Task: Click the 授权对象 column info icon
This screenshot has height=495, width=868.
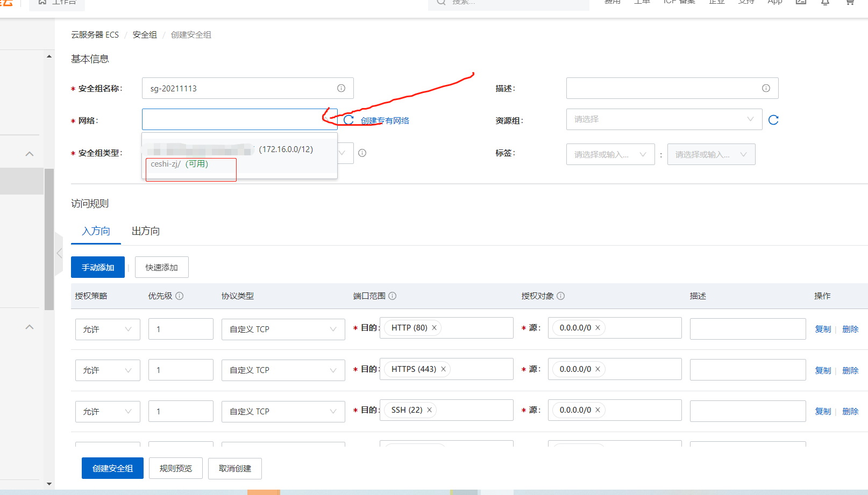Action: 560,296
